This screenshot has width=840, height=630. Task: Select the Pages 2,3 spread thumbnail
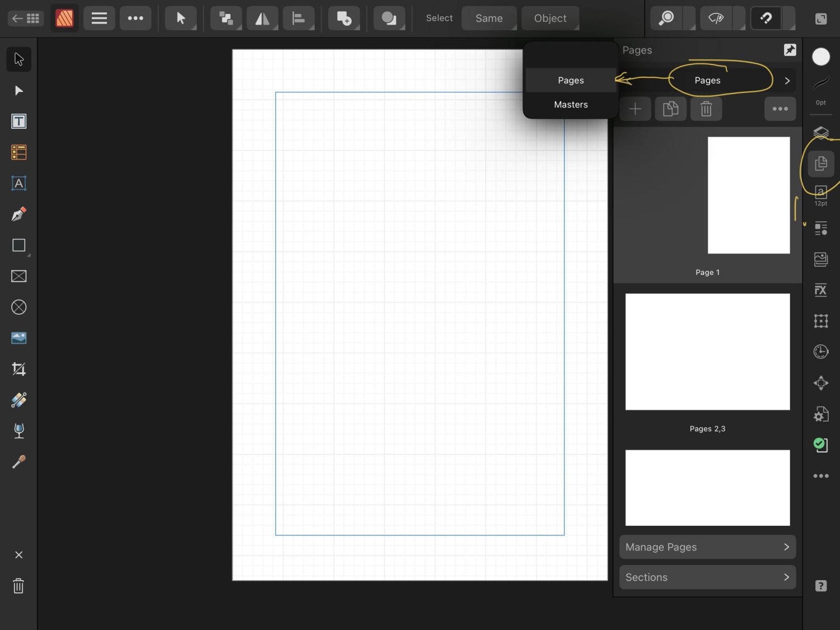[707, 352]
